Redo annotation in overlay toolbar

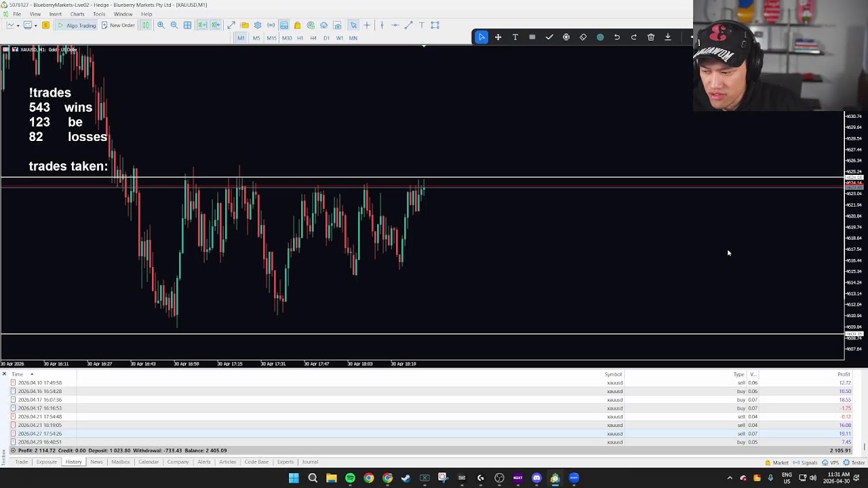coord(634,37)
